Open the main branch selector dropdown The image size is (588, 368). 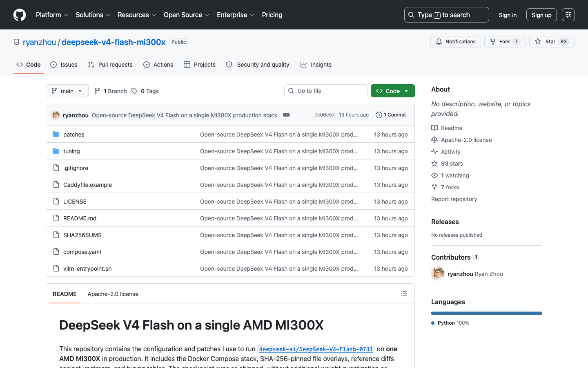pyautogui.click(x=67, y=91)
